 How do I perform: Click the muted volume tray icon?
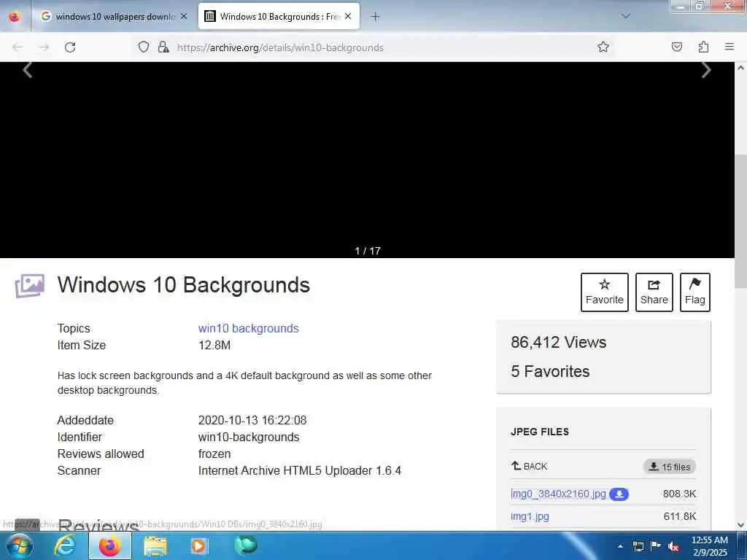coord(673,547)
